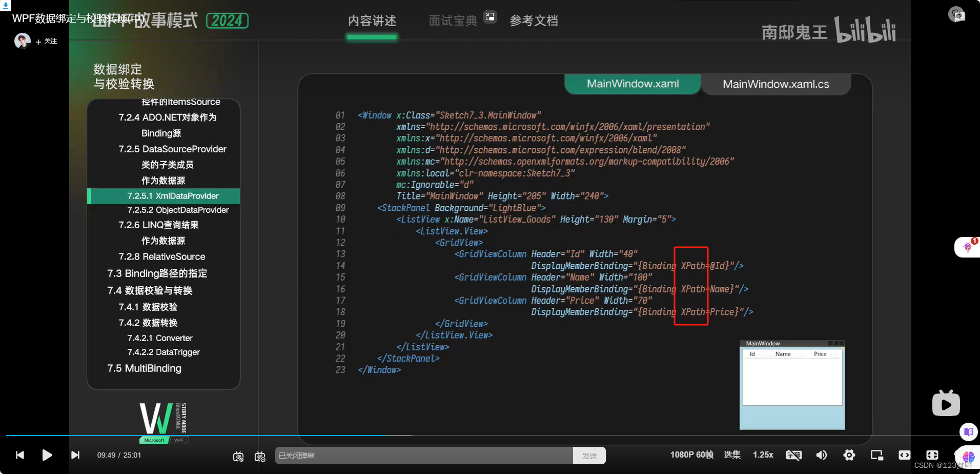The width and height of the screenshot is (980, 474).
Task: Click 7.3 Binding路径的指定 entry
Action: pyautogui.click(x=157, y=273)
